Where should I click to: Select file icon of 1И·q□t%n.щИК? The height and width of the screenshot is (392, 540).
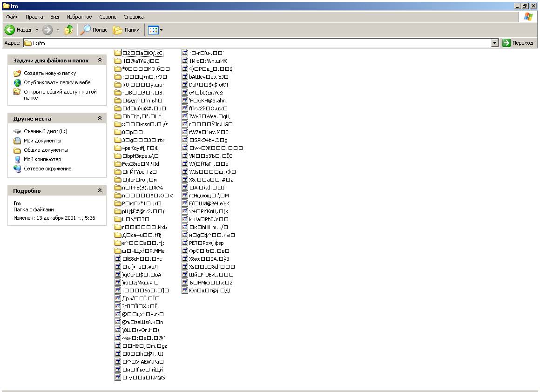pos(185,61)
